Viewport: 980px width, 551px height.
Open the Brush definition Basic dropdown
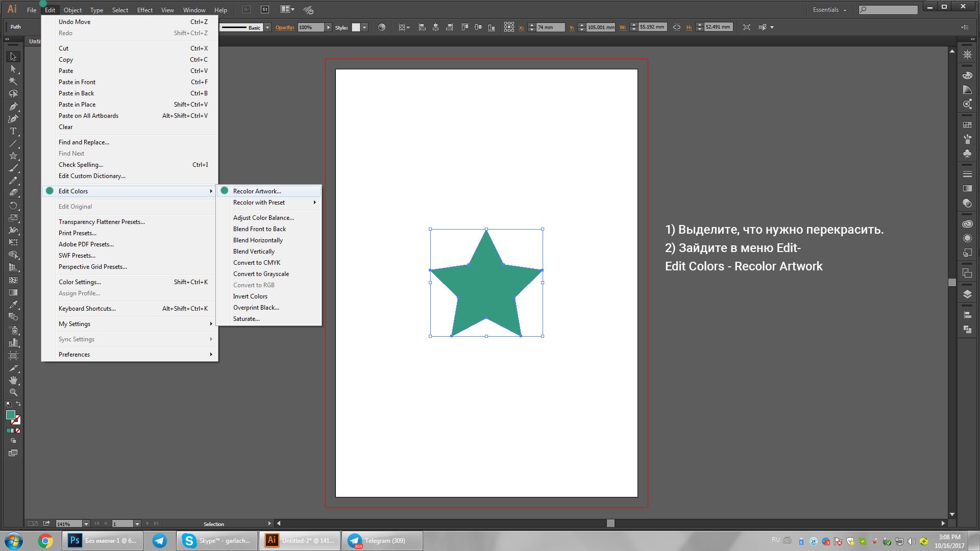(267, 28)
